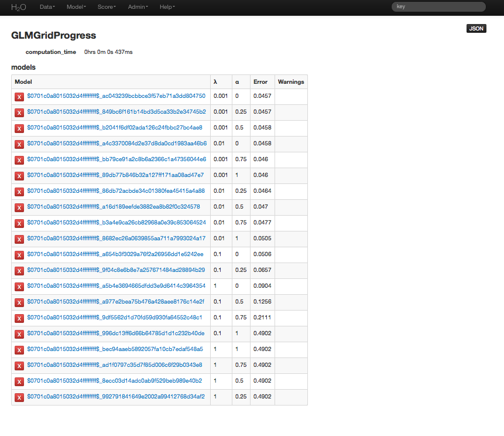Delete the model ending in e5242ee
The height and width of the screenshot is (436, 504).
[x=19, y=254]
